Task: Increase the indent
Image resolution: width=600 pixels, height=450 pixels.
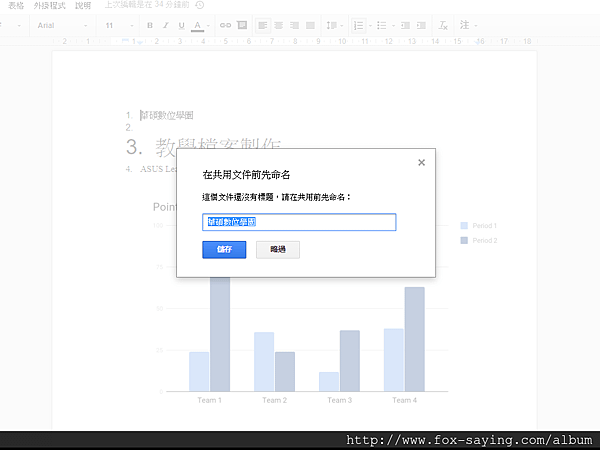Action: (421, 25)
